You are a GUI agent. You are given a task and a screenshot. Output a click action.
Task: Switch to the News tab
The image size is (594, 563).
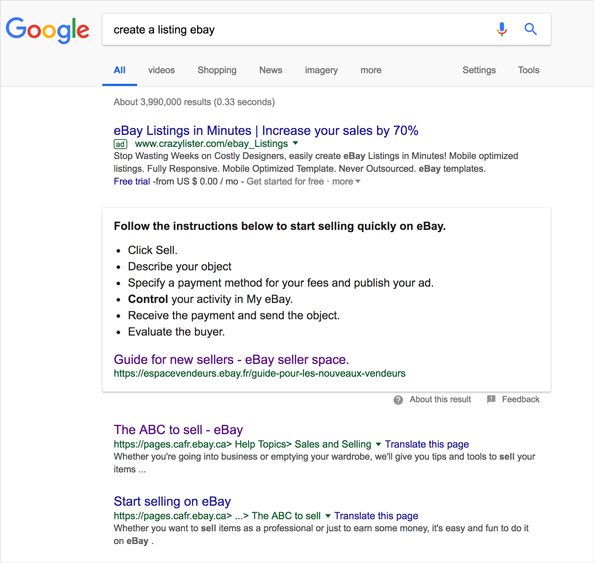[270, 70]
